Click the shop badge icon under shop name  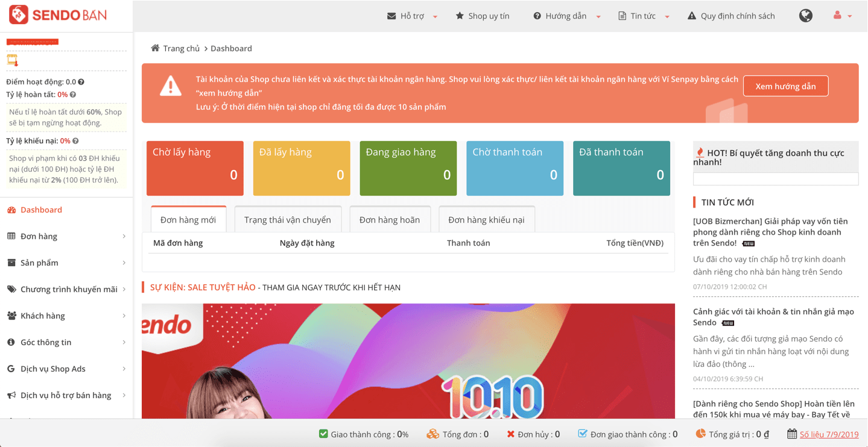(12, 60)
